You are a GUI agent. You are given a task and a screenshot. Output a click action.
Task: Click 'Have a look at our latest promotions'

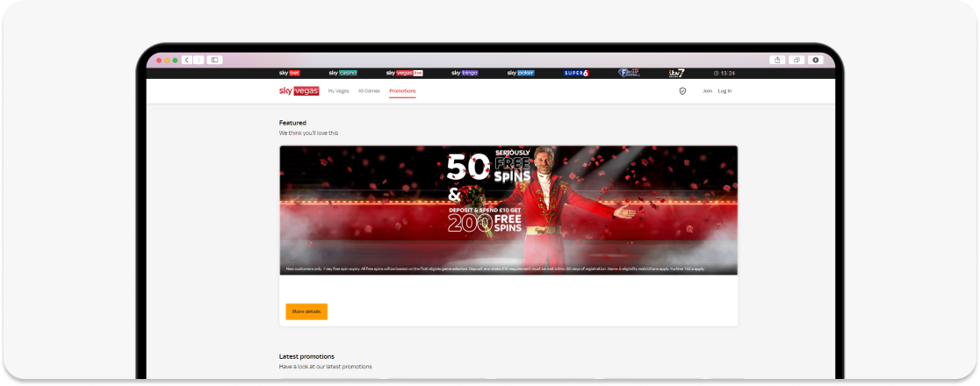coord(325,367)
